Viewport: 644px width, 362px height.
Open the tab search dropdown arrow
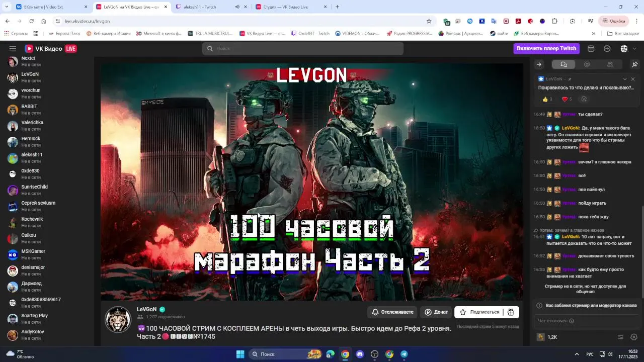tap(6, 7)
